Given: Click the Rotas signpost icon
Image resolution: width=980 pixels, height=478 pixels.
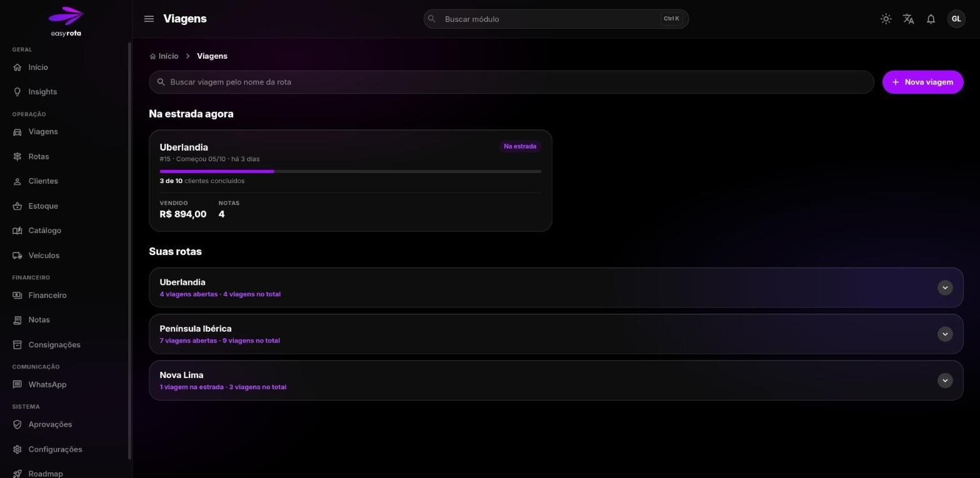Looking at the screenshot, I should (x=17, y=157).
